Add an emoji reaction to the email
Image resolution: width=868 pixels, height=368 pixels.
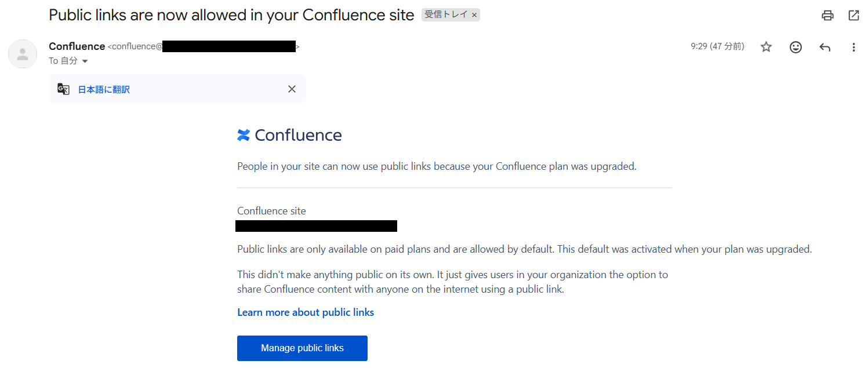(x=796, y=47)
